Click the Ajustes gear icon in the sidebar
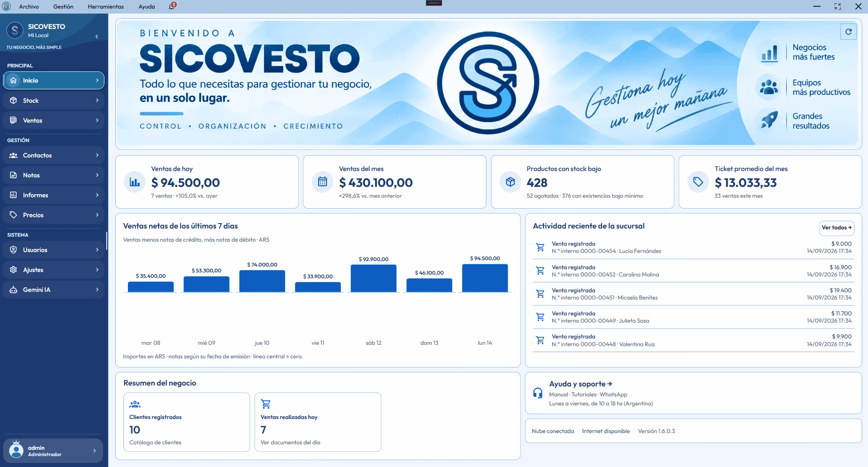This screenshot has width=868, height=467. 14,270
